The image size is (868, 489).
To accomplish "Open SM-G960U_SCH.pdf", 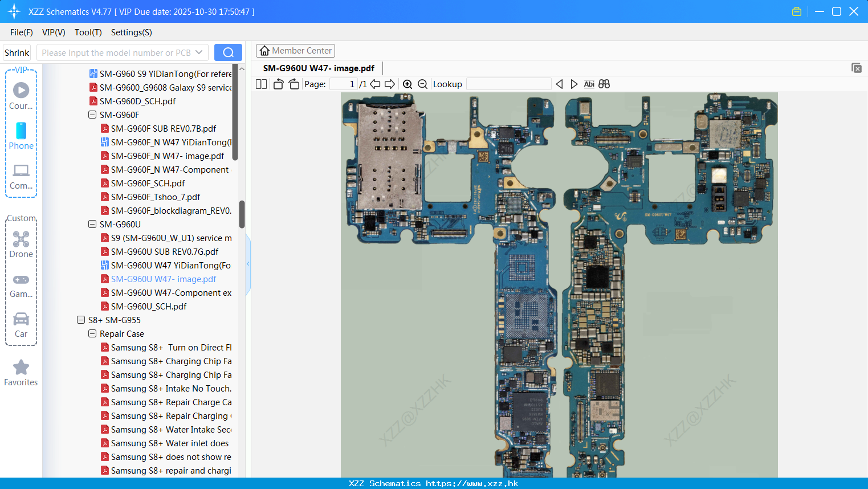I will [x=149, y=306].
